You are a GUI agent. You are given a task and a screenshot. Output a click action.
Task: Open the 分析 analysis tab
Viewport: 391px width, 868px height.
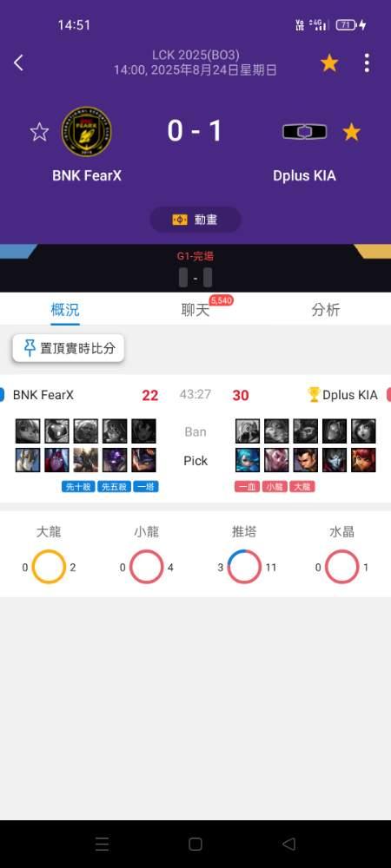click(x=326, y=310)
